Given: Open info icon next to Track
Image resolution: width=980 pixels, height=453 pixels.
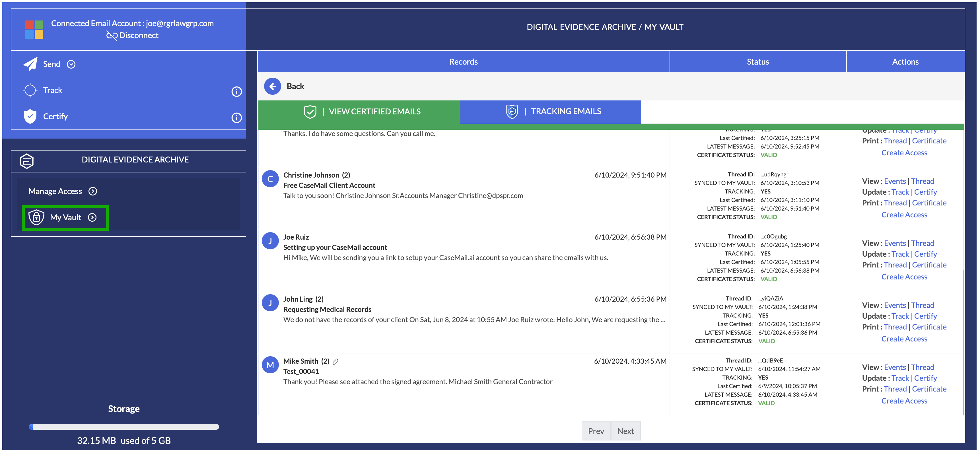Looking at the screenshot, I should click(x=237, y=91).
